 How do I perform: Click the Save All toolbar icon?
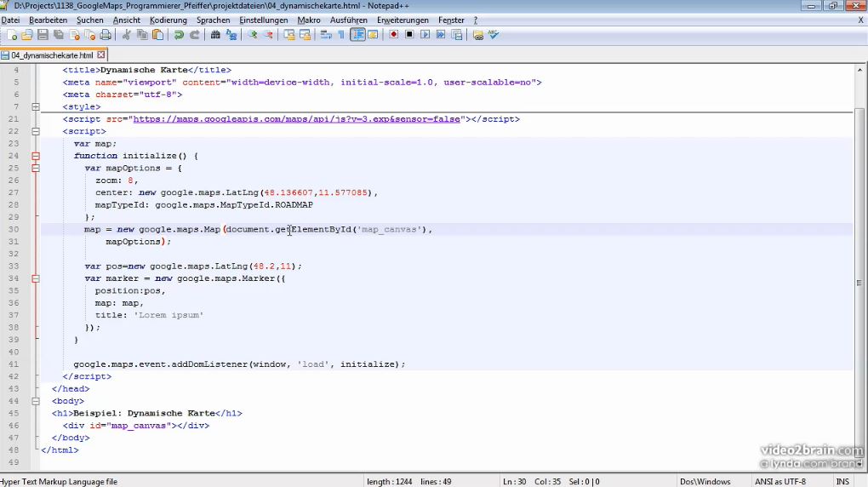coord(58,35)
